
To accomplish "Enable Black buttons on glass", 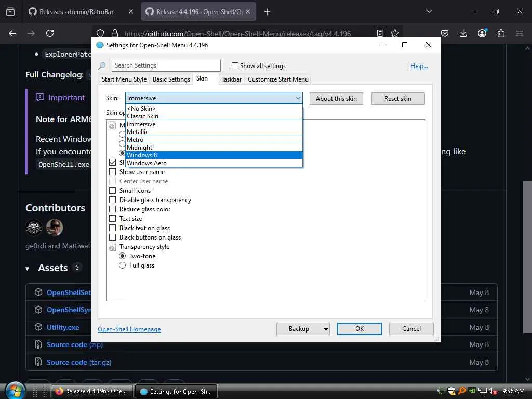I will point(113,237).
